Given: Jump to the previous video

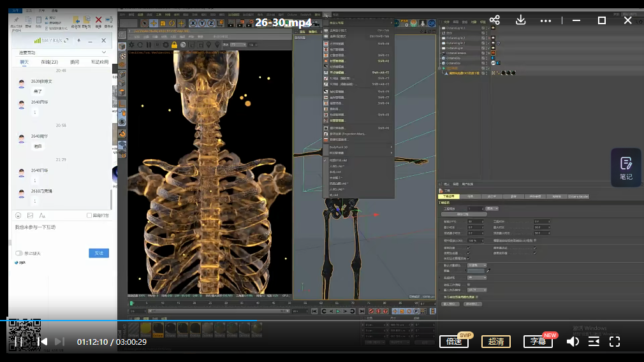Looking at the screenshot, I should coord(42,342).
